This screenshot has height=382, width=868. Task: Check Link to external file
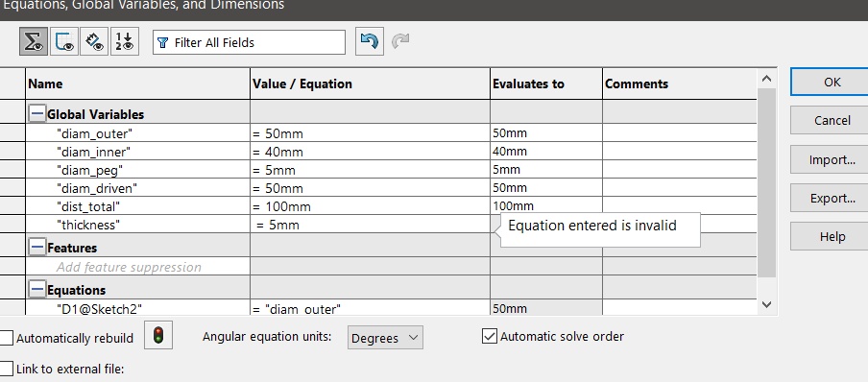pos(6,369)
